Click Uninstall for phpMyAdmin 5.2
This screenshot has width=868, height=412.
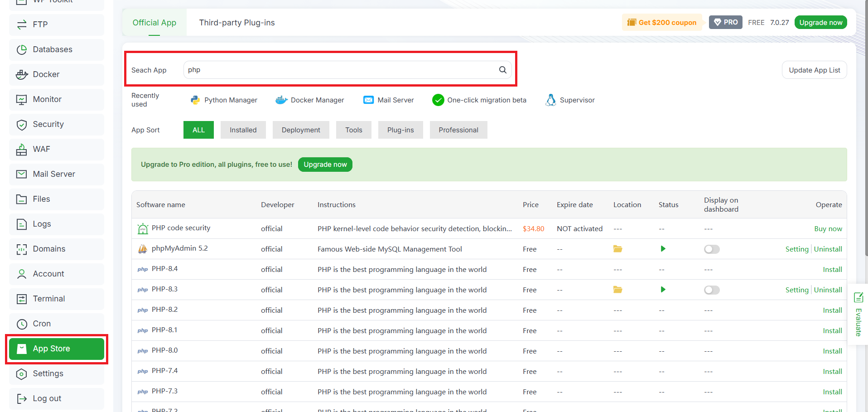(x=828, y=249)
